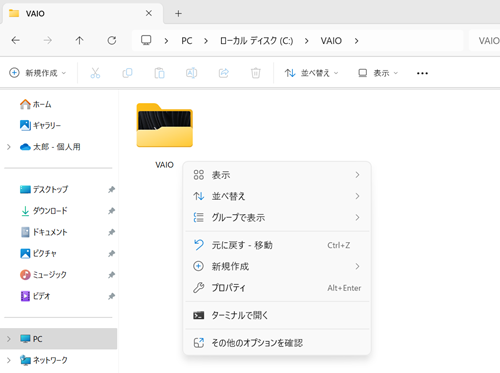Open 並べ替え submenu in context menu
The image size is (500, 373).
pyautogui.click(x=277, y=196)
